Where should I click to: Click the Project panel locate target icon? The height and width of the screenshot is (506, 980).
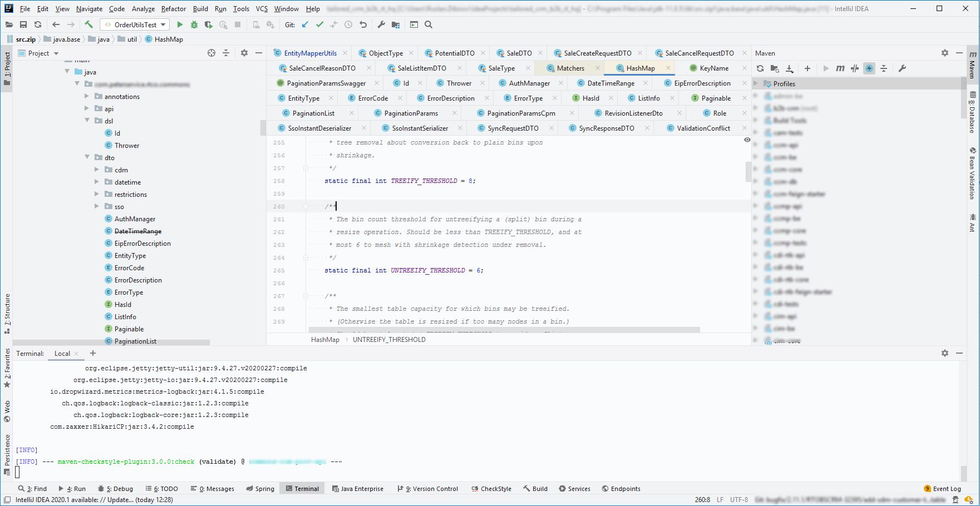[x=211, y=53]
